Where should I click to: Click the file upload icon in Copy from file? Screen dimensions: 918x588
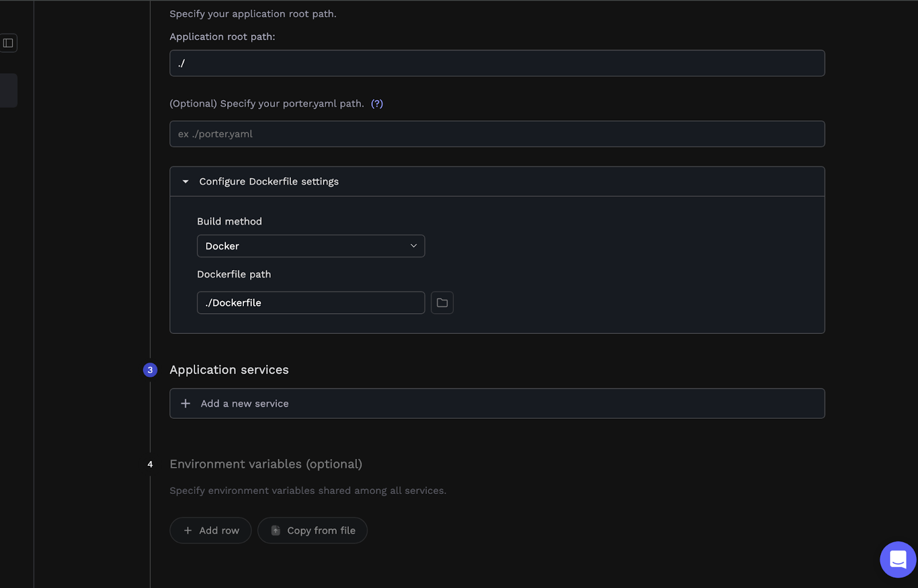pos(275,531)
